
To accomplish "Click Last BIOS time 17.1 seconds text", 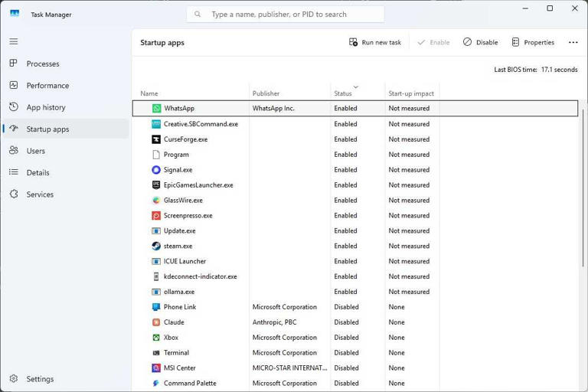I will (535, 70).
